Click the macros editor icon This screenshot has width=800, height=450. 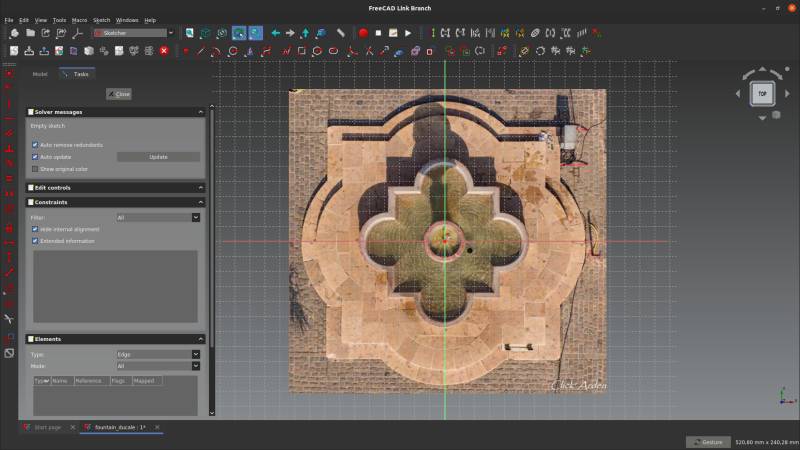coord(393,33)
